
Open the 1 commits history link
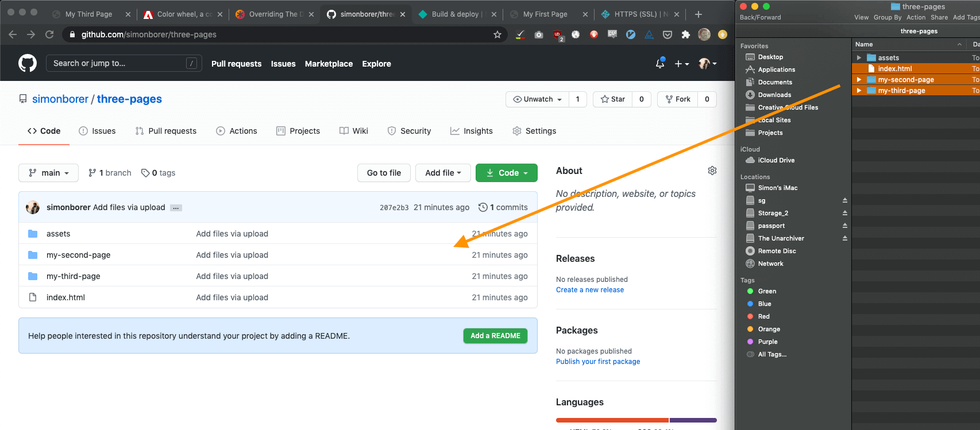coord(503,207)
